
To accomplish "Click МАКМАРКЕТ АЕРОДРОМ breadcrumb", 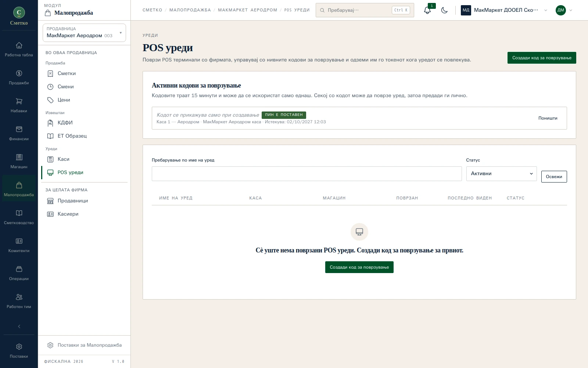I will pyautogui.click(x=248, y=10).
